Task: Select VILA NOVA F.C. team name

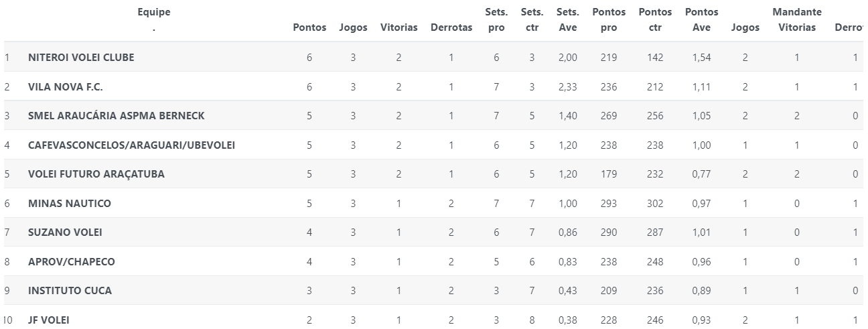Action: pos(66,87)
